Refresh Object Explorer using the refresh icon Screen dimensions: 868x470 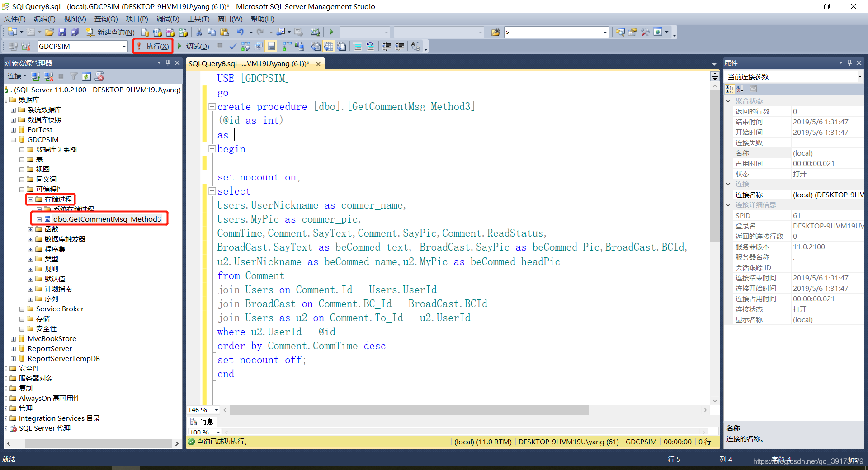(x=86, y=76)
